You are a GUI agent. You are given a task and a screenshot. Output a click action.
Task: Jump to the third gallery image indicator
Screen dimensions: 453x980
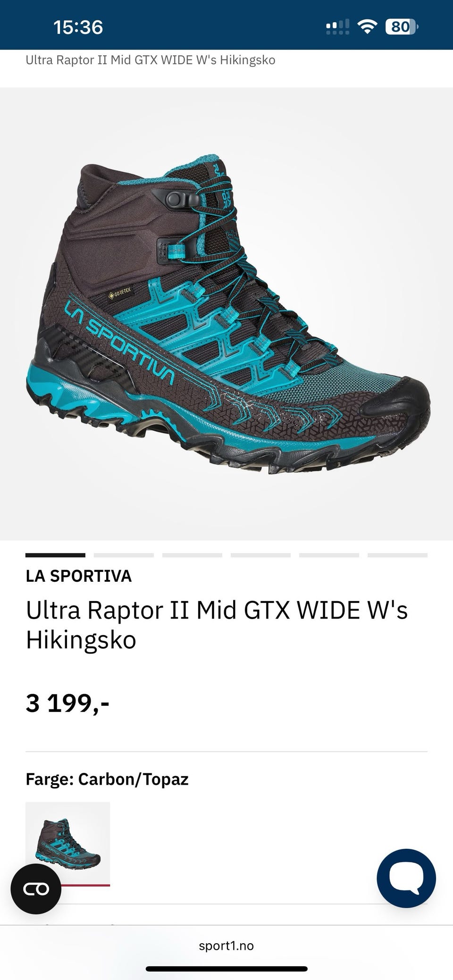click(192, 555)
